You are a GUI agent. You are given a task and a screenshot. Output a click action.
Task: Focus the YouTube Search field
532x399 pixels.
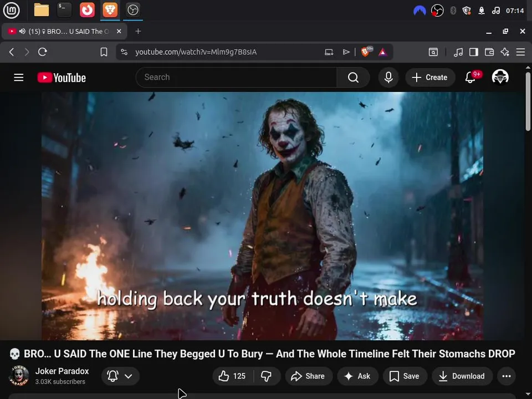pyautogui.click(x=237, y=78)
